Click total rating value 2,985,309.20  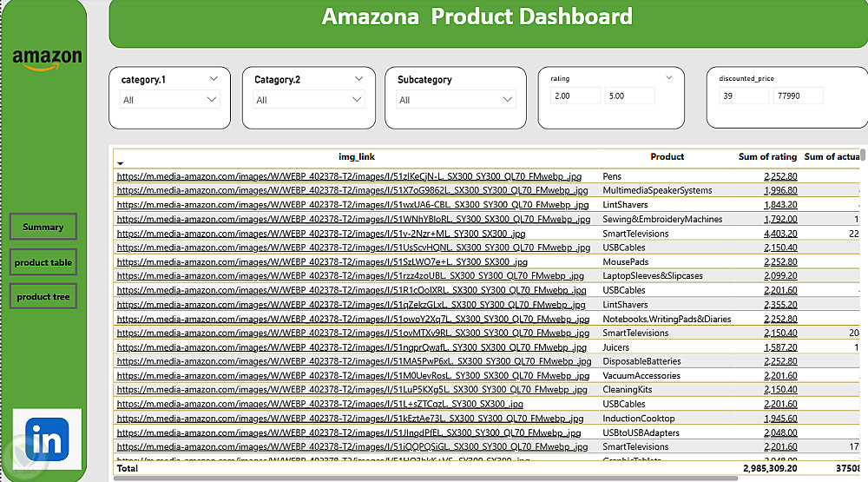770,468
